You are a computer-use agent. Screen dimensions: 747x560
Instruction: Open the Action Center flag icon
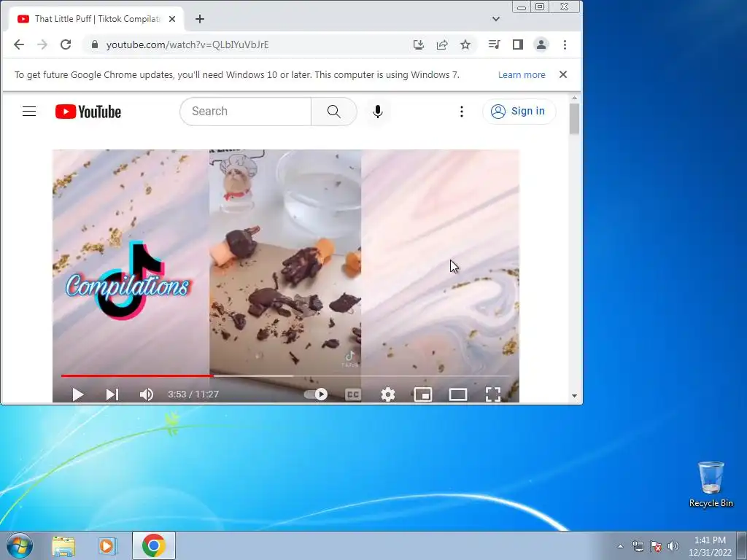coord(656,546)
